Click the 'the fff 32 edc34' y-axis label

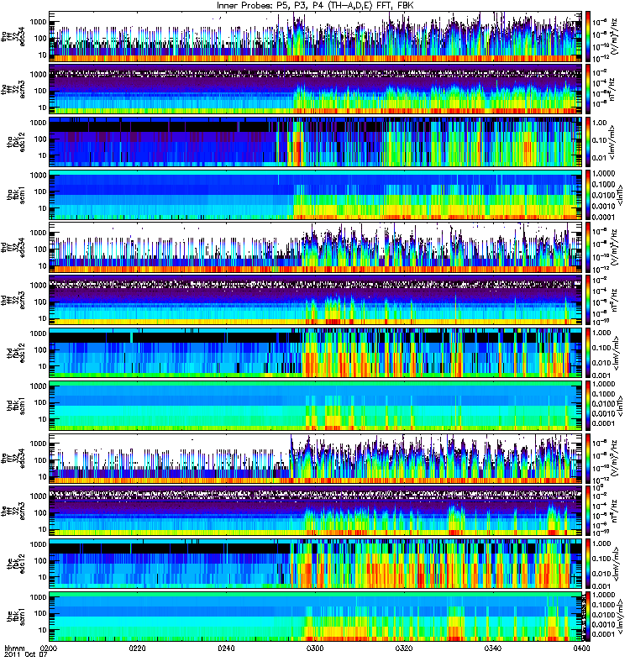pos(13,458)
